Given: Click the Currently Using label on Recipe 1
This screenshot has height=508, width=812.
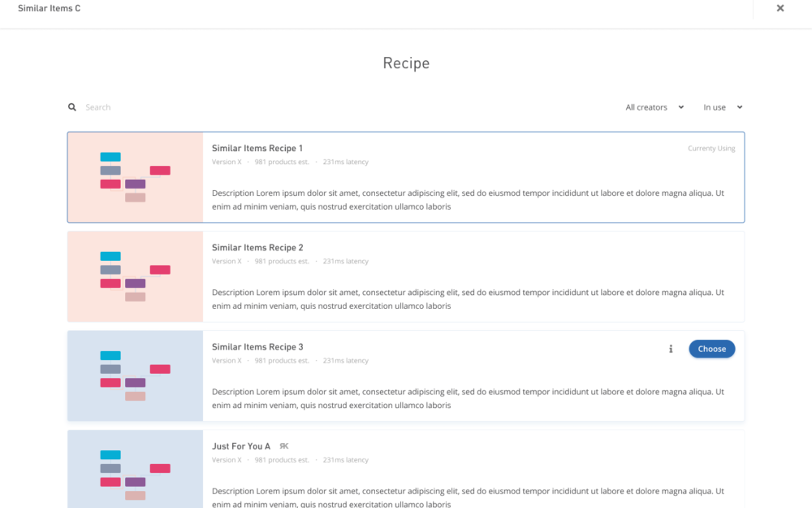Looking at the screenshot, I should [x=710, y=149].
